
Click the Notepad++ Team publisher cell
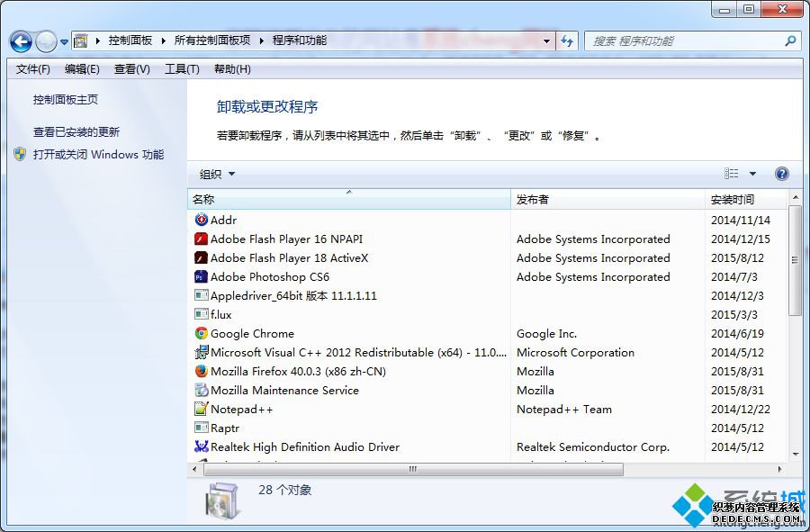click(564, 409)
